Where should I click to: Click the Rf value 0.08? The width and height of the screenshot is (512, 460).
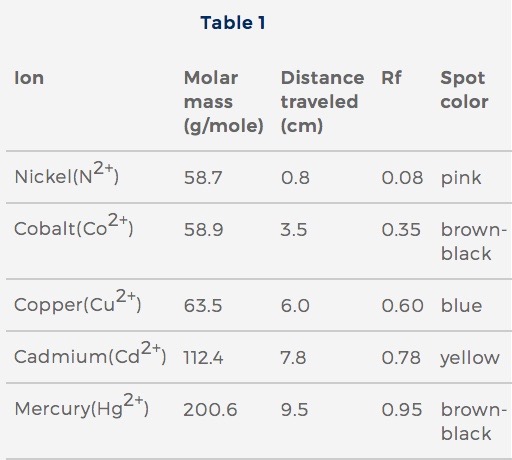click(402, 177)
